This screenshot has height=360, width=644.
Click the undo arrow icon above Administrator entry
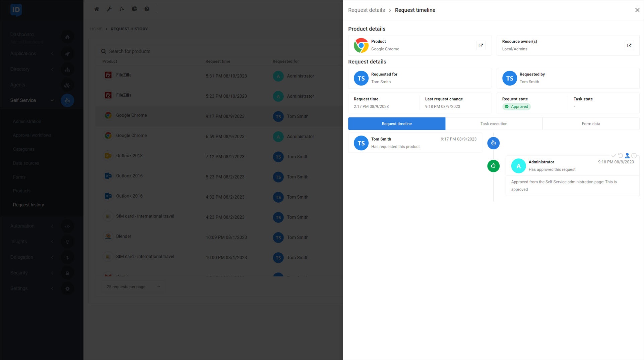click(621, 156)
